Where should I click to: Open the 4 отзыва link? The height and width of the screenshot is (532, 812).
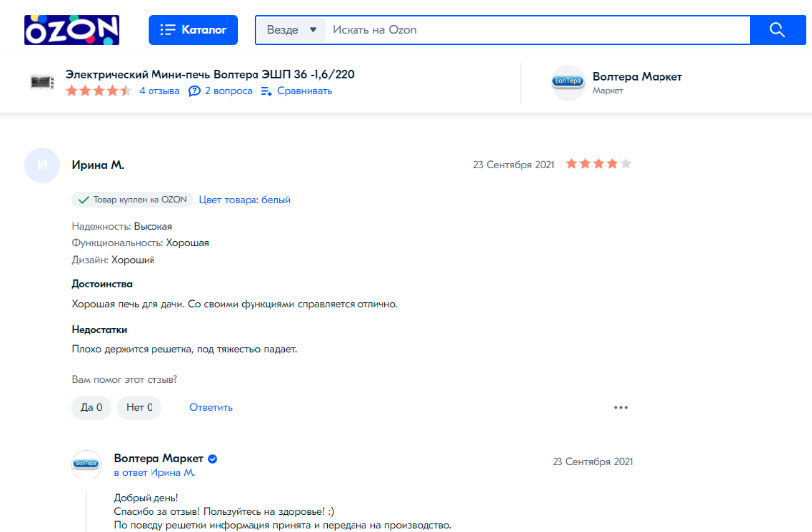[x=158, y=91]
